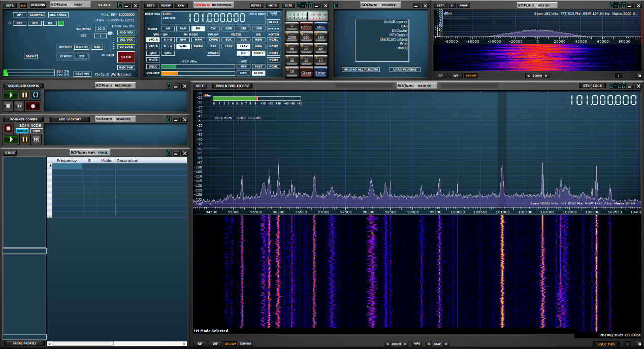Click the resize arrow icon in Aux SP
The width and height of the screenshot is (644, 349).
[638, 76]
